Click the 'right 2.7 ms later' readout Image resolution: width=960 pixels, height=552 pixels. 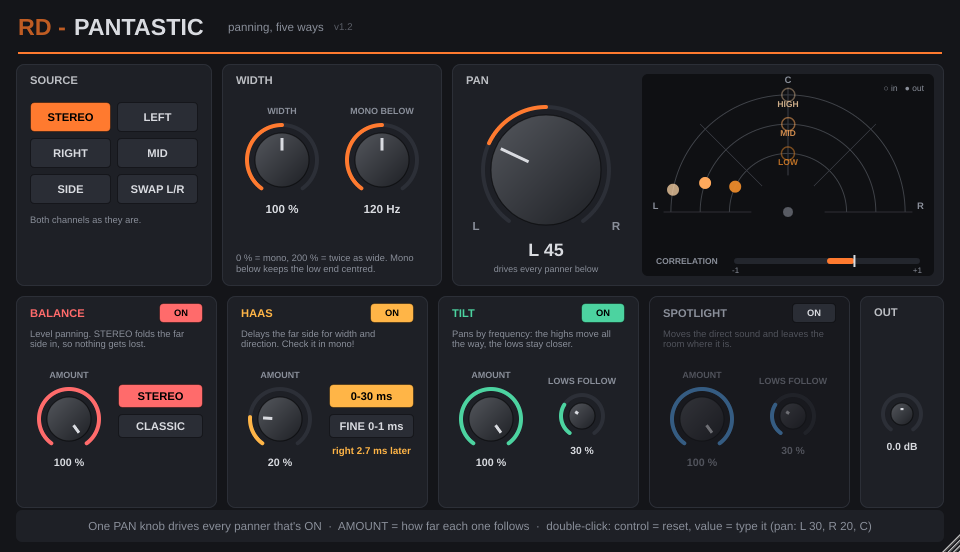371,451
